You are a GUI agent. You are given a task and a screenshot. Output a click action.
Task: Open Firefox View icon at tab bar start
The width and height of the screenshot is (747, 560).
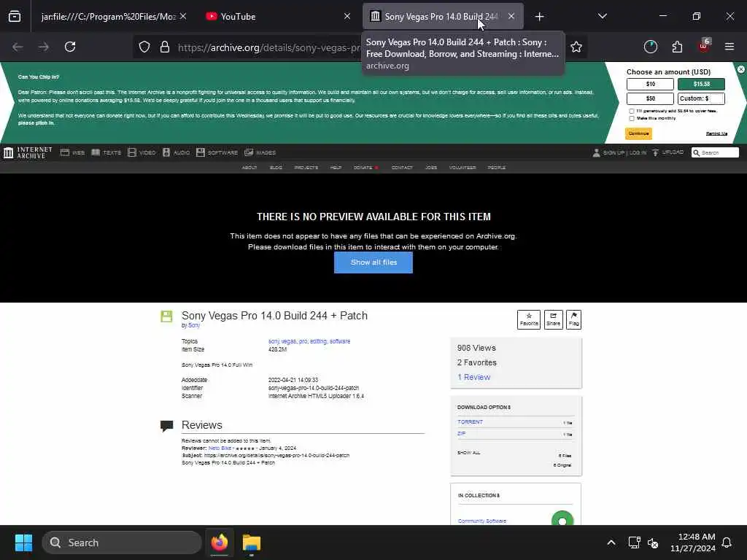tap(15, 17)
